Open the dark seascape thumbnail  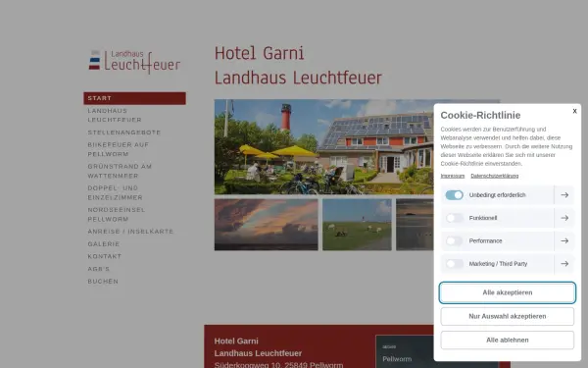[x=416, y=225]
